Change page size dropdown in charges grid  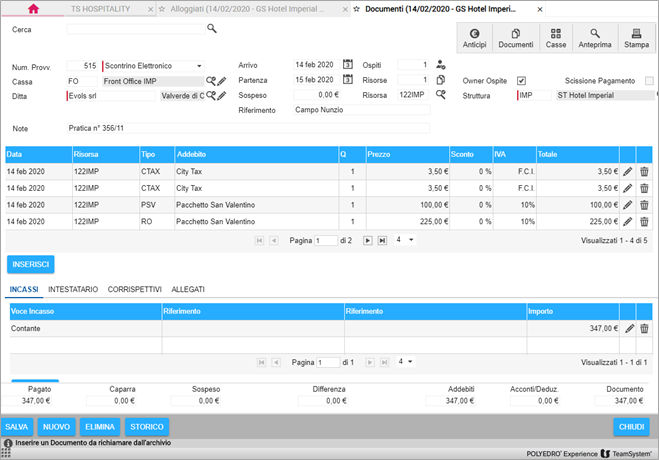tap(405, 240)
